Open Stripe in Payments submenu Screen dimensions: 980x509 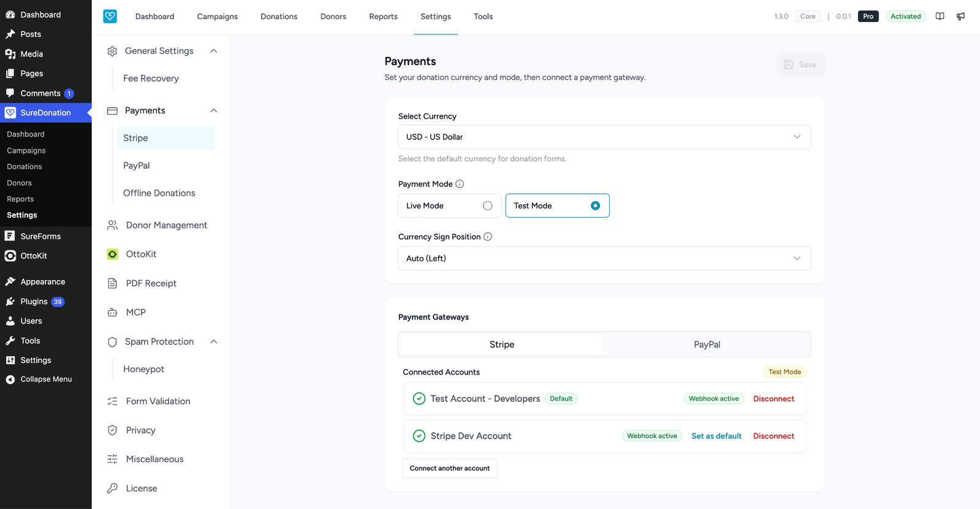point(166,138)
